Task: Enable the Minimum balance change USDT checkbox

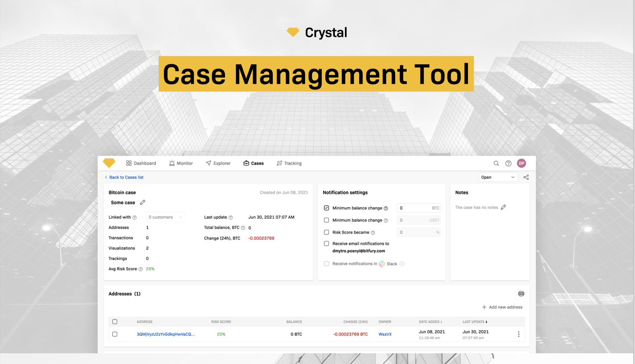Action: coord(326,220)
